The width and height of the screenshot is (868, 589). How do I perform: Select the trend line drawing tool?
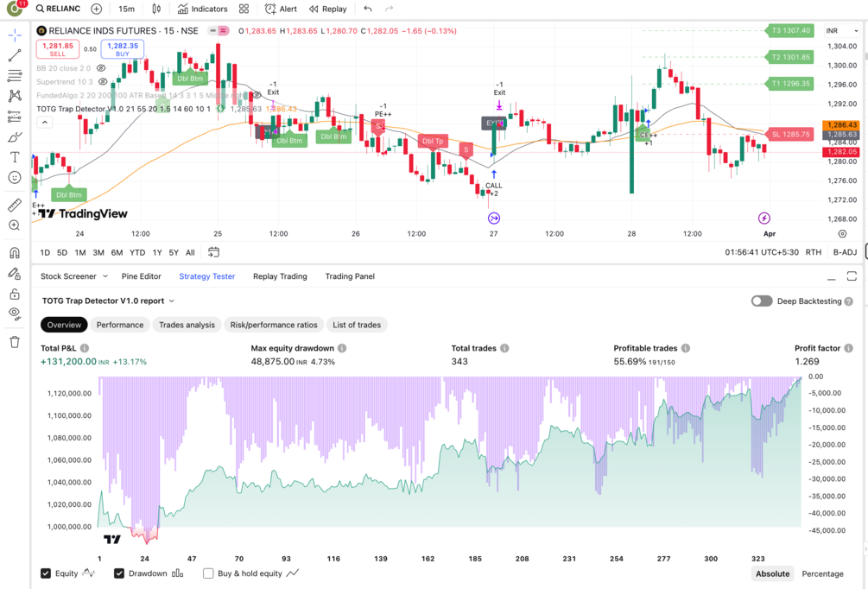click(15, 54)
